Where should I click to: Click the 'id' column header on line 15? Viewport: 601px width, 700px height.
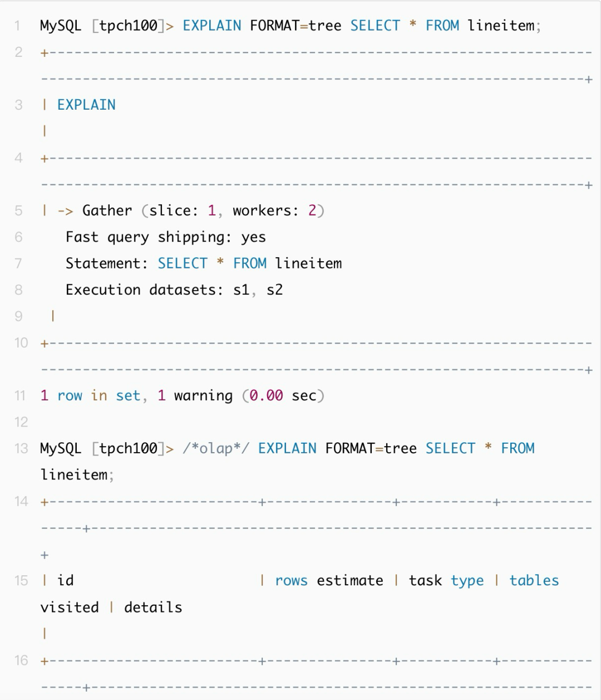[66, 581]
